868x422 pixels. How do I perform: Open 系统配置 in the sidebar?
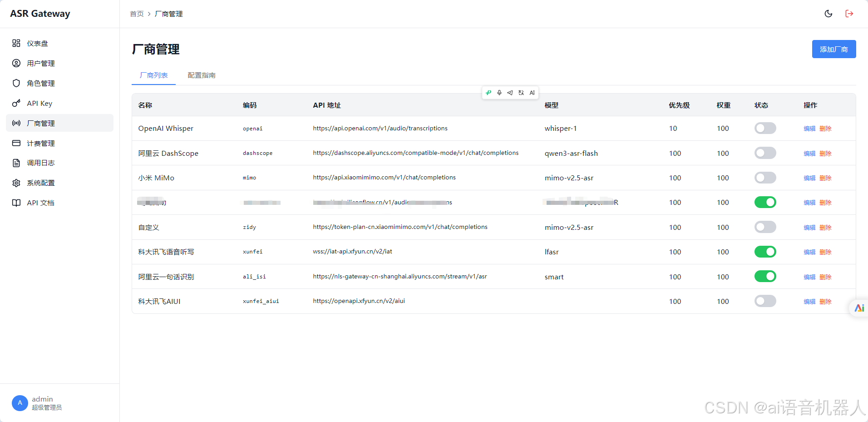pos(59,183)
